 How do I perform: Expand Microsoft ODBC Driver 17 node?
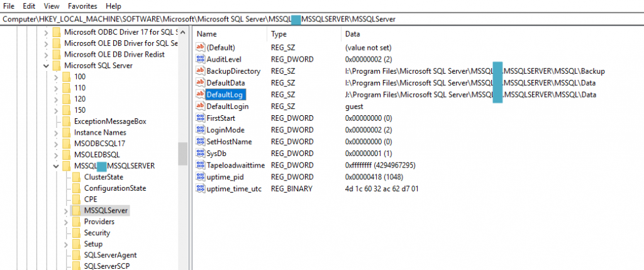coord(46,32)
